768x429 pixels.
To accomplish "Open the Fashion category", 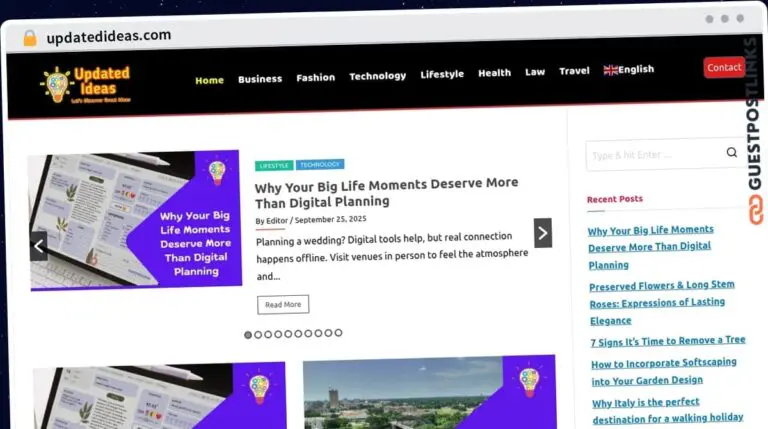I will coord(315,77).
